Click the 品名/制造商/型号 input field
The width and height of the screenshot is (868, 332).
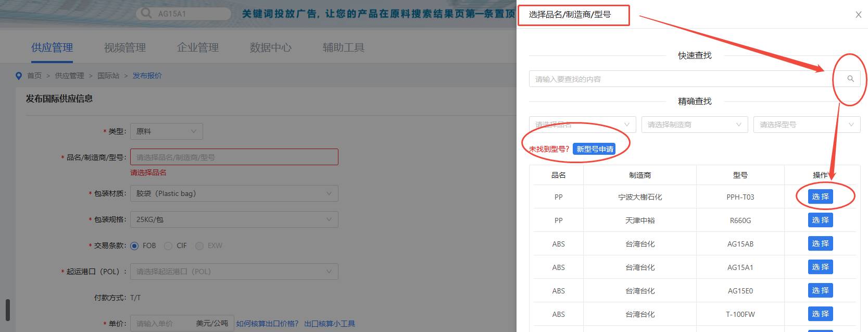(234, 157)
